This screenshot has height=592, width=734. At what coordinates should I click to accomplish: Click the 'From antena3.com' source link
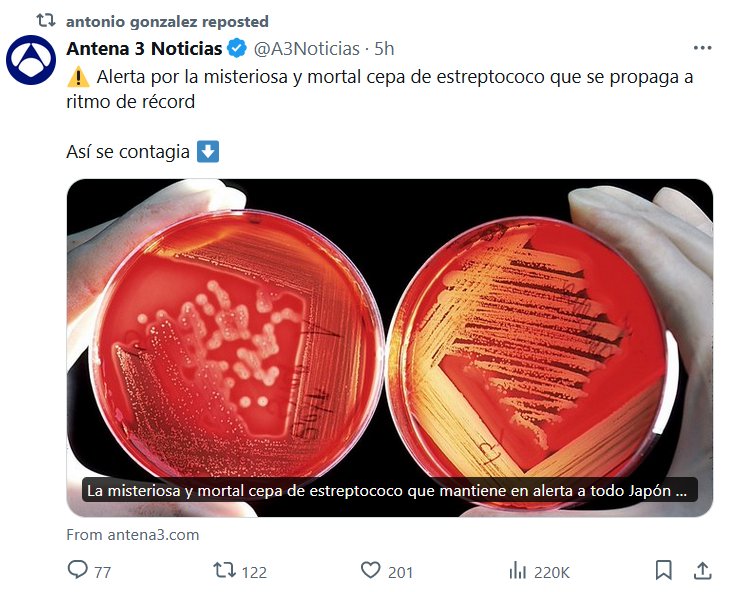coord(132,534)
